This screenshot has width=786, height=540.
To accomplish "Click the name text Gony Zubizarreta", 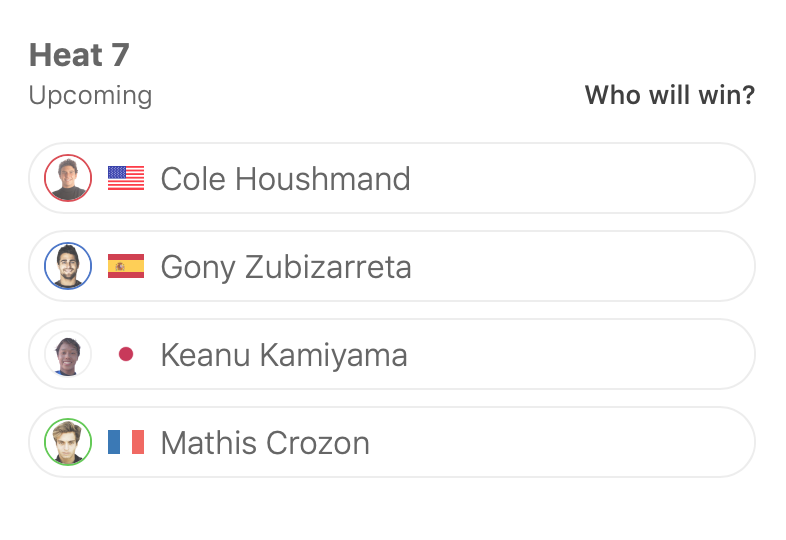I will tap(286, 267).
